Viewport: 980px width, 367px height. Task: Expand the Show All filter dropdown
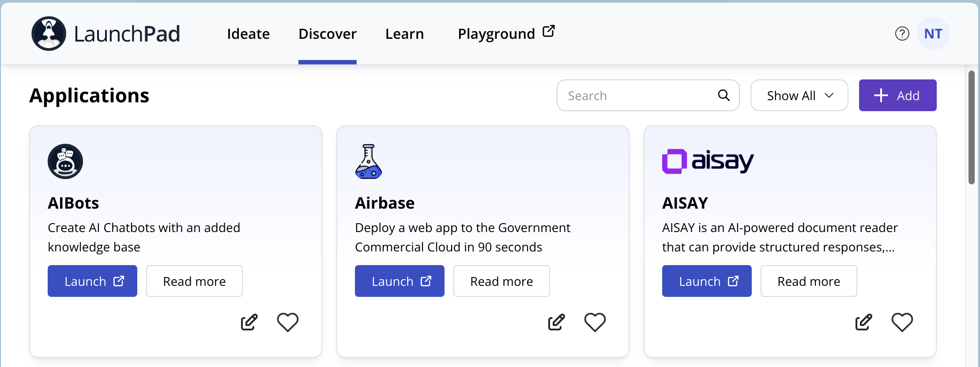coord(799,95)
